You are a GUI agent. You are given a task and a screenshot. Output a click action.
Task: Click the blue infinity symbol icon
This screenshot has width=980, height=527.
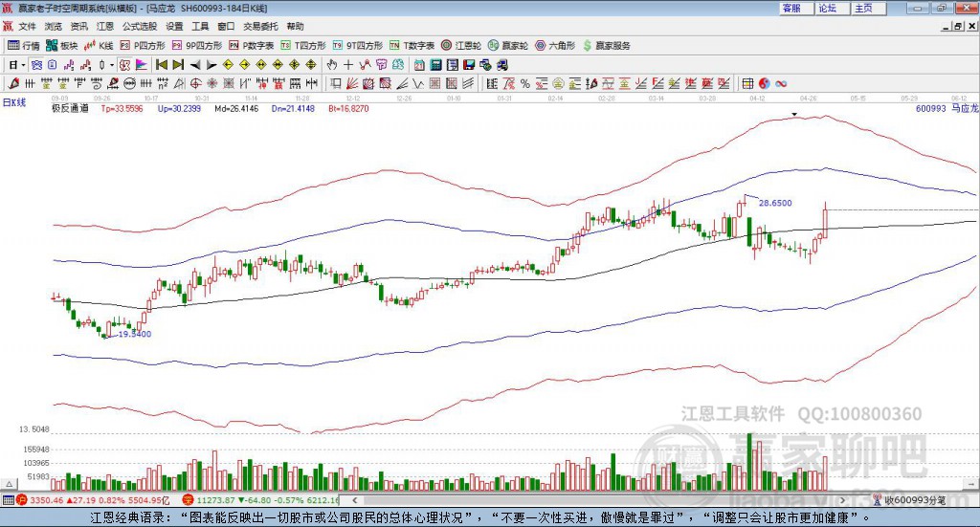pos(781,83)
